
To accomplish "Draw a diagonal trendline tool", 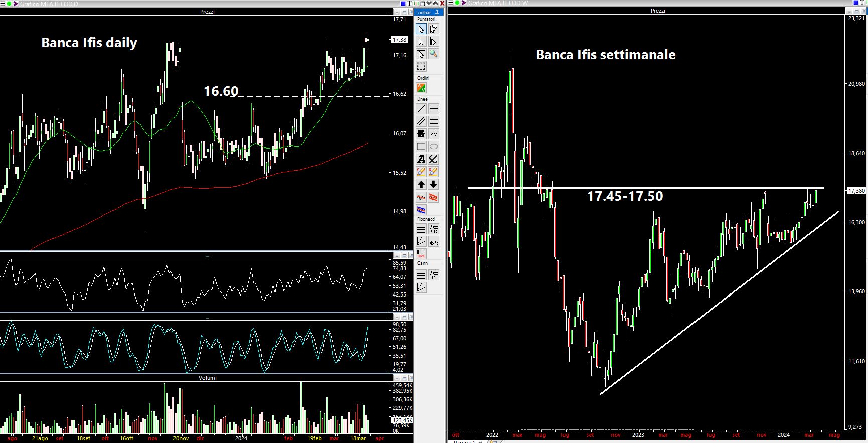I will click(x=421, y=109).
